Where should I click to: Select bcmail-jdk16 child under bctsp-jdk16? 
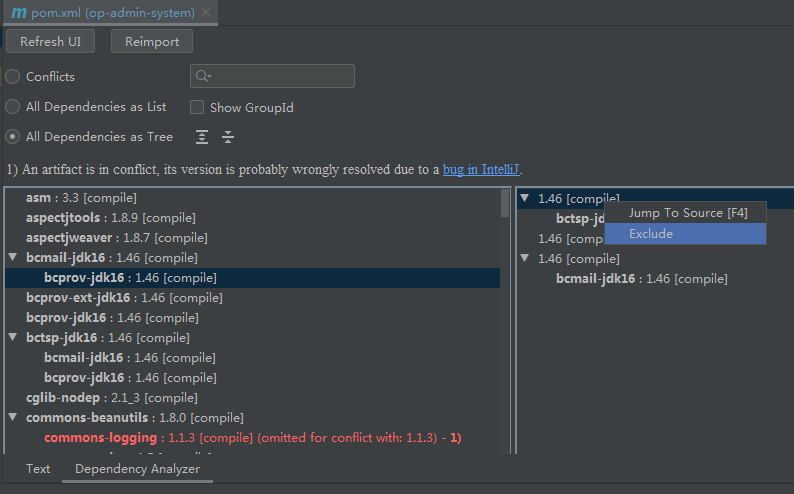tap(252, 358)
